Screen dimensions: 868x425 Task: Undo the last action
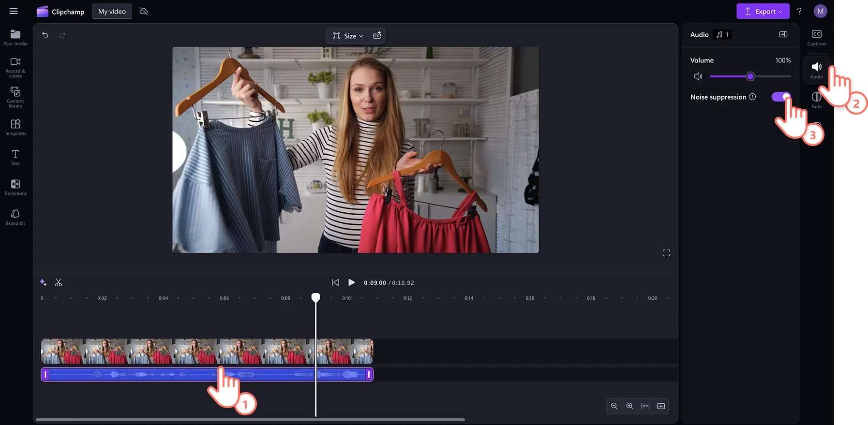coord(45,35)
